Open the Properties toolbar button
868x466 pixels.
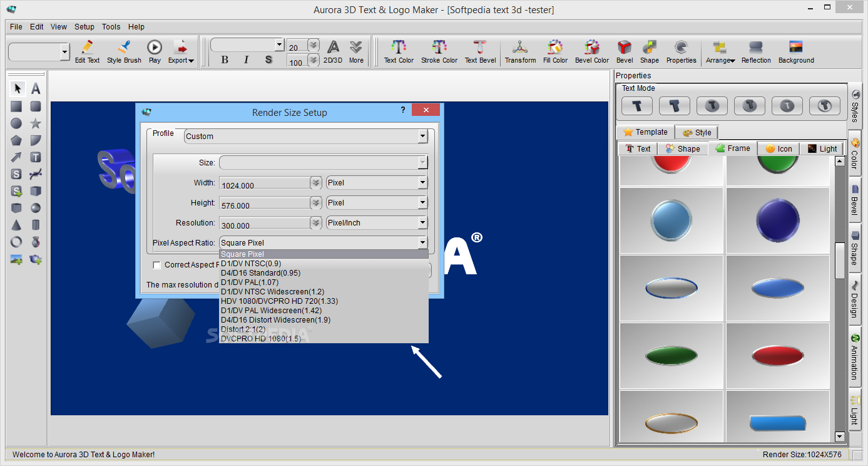point(682,51)
